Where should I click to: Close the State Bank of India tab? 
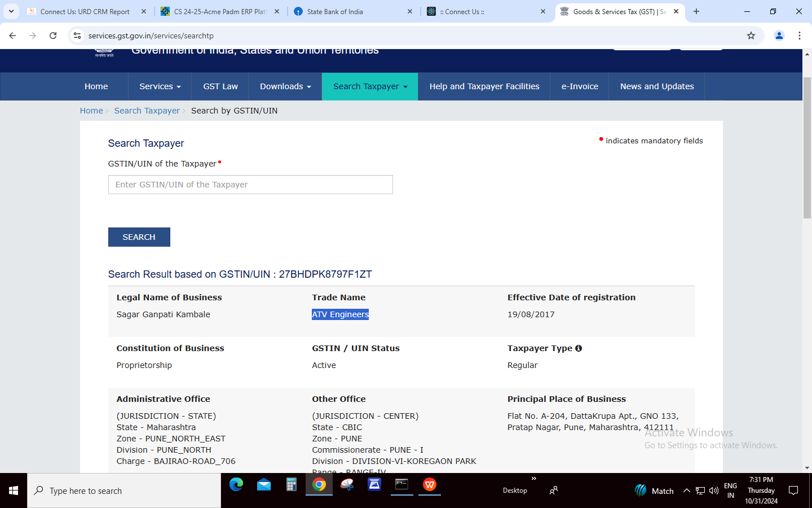410,11
